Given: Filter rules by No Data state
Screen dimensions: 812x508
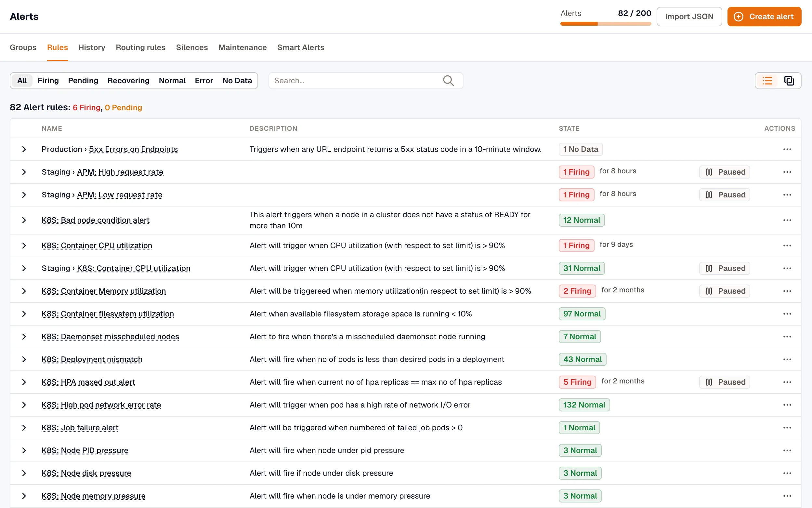Looking at the screenshot, I should click(237, 81).
